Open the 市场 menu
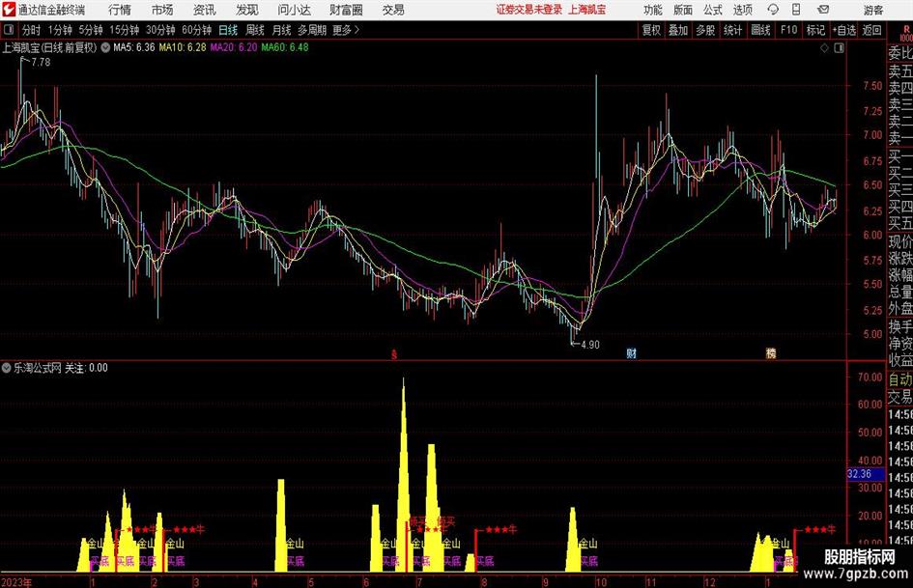This screenshot has width=913, height=588. 162,10
